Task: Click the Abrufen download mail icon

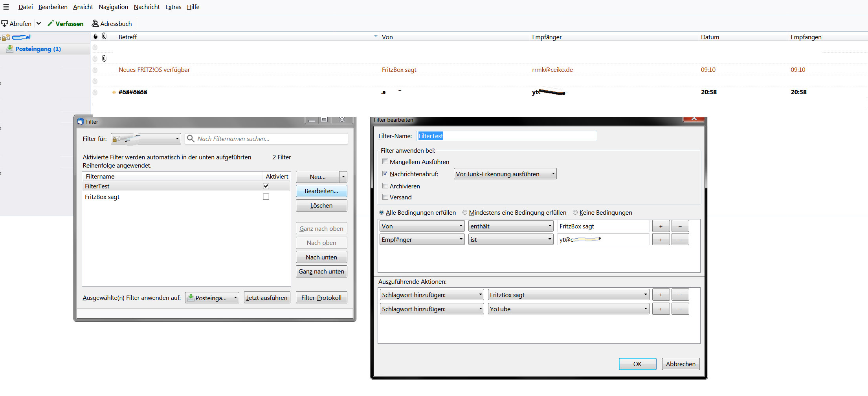Action: pos(5,24)
